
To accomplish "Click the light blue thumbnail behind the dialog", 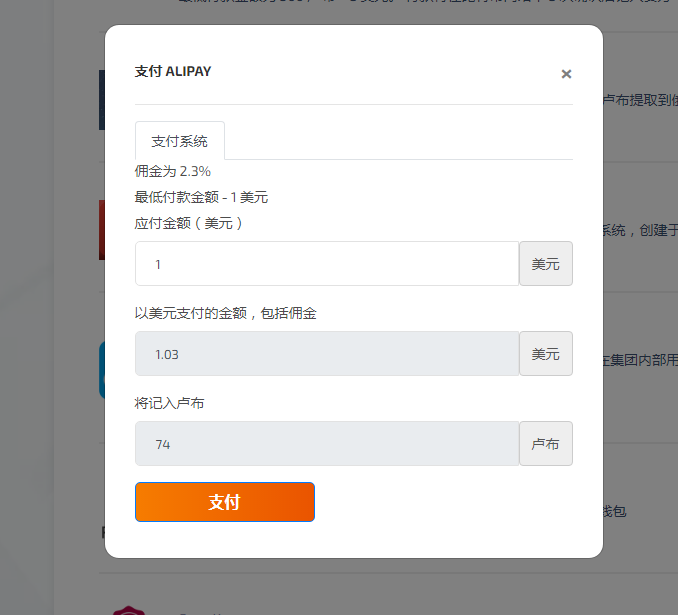I will [x=101, y=370].
